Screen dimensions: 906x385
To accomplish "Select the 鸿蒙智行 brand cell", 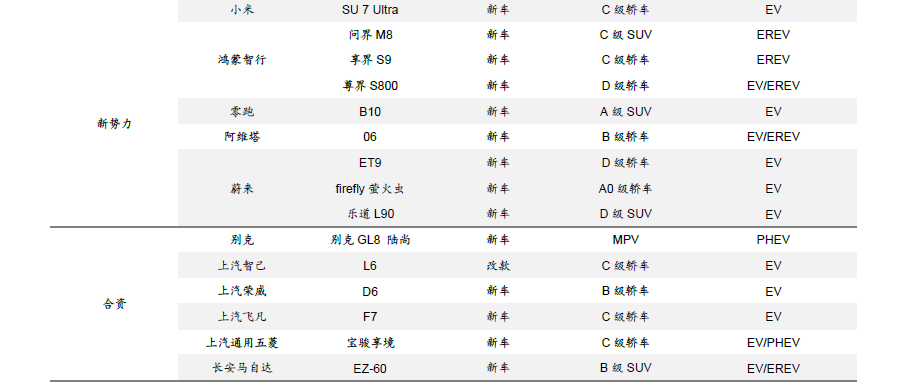I will [242, 60].
